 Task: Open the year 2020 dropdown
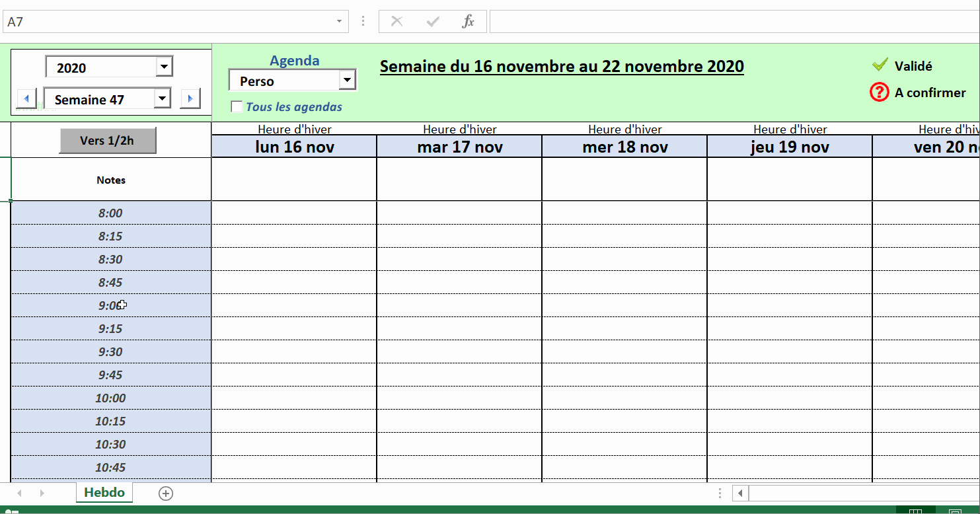click(x=164, y=67)
